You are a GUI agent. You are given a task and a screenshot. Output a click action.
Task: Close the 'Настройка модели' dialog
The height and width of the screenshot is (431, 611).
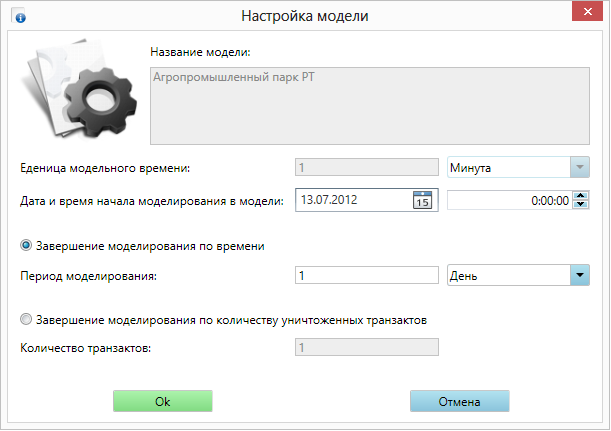587,12
